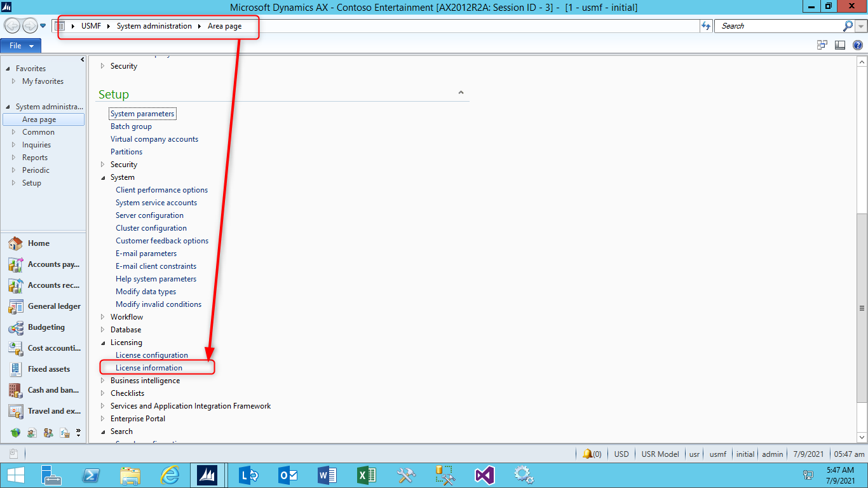This screenshot has height=488, width=868.
Task: Open the Accounts payable module
Action: click(43, 264)
